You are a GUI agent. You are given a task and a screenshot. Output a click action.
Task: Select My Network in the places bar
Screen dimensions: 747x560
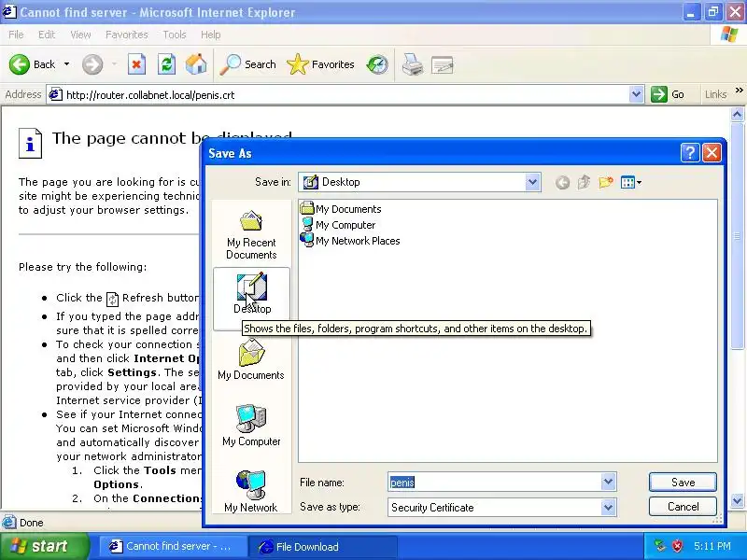[x=251, y=492]
